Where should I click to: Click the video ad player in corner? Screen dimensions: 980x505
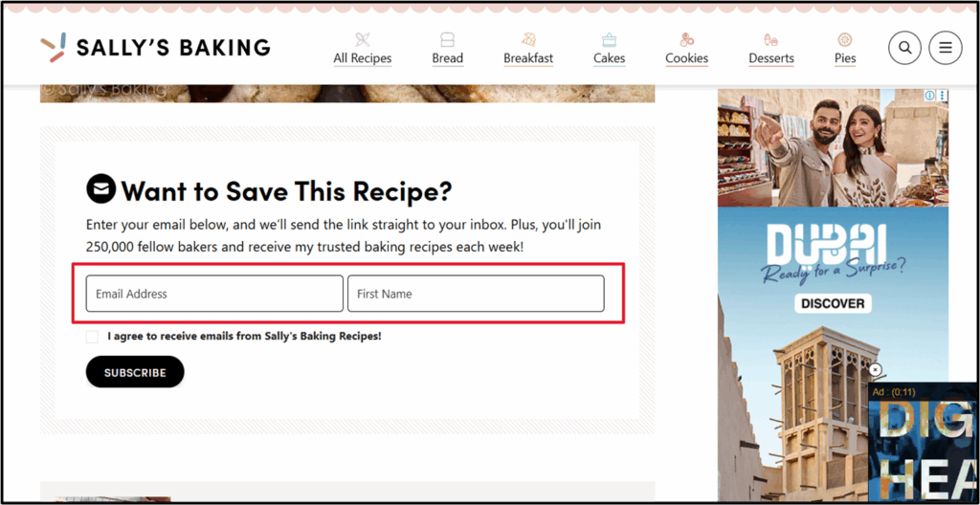(924, 445)
